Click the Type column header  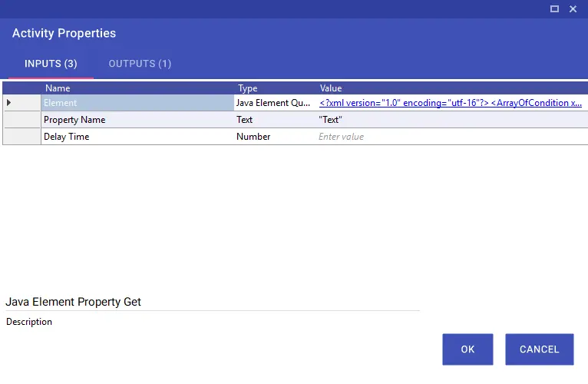click(247, 88)
